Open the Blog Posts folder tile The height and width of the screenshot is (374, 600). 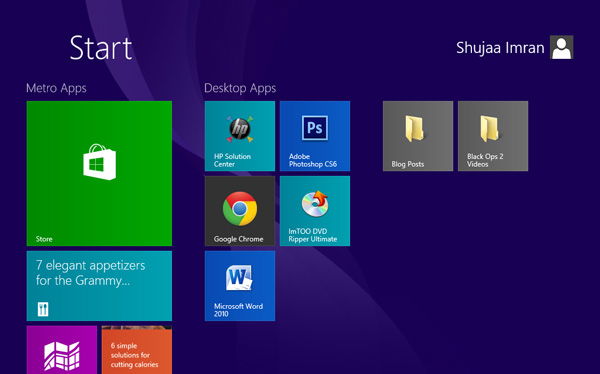(418, 136)
